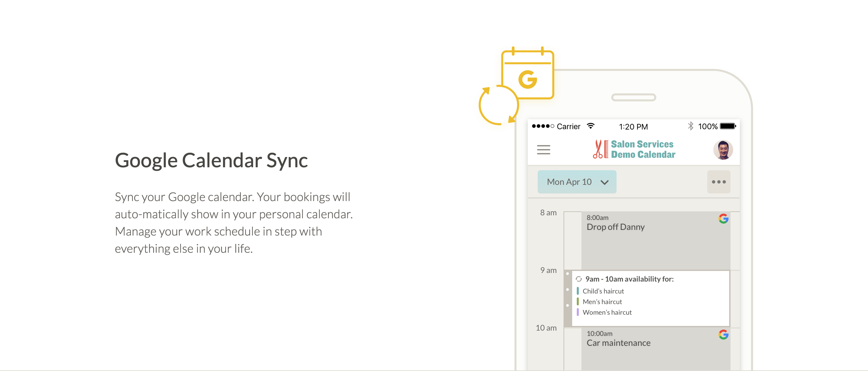
Task: Click the Google icon on Drop off Danny
Action: click(x=723, y=219)
